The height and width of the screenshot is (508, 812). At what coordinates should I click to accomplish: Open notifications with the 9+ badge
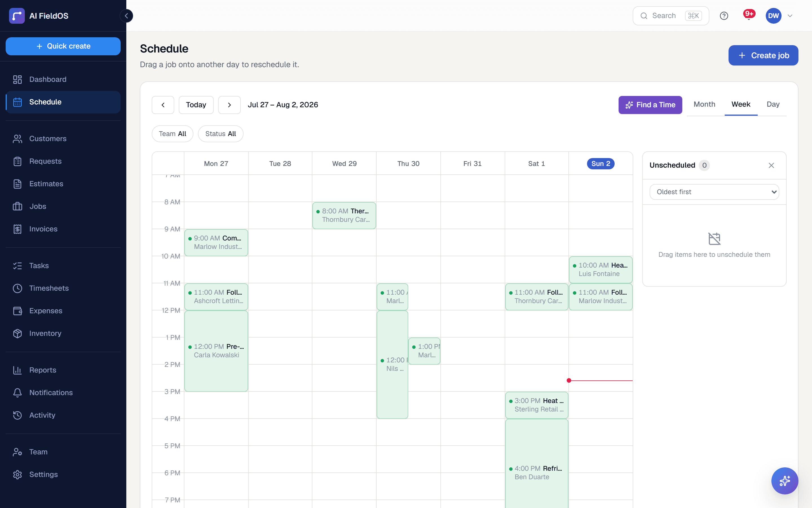(x=749, y=15)
